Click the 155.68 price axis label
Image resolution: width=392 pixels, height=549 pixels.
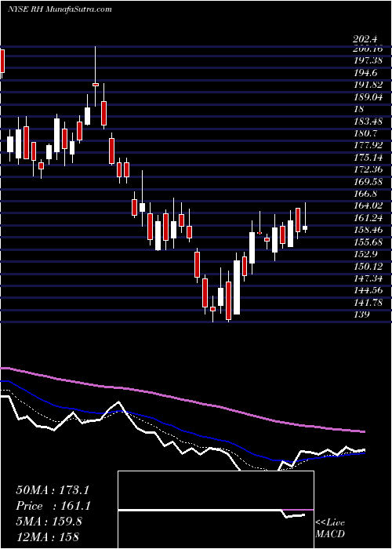[x=370, y=242]
